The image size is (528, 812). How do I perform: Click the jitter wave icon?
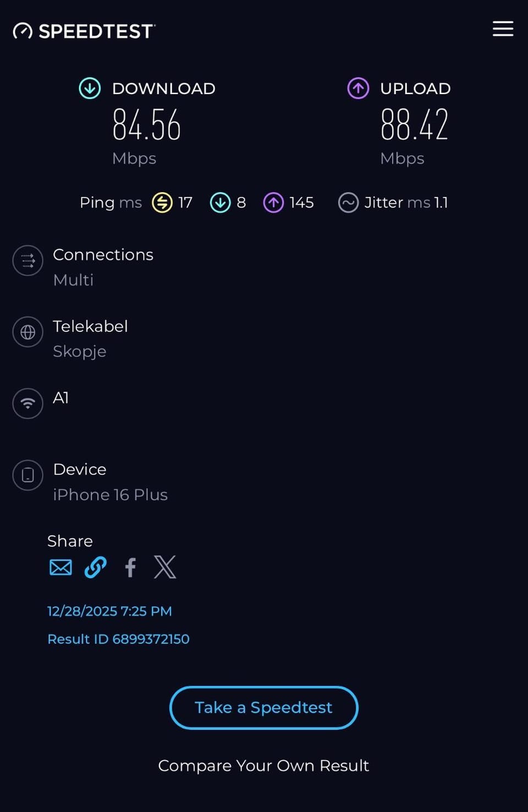pos(348,203)
